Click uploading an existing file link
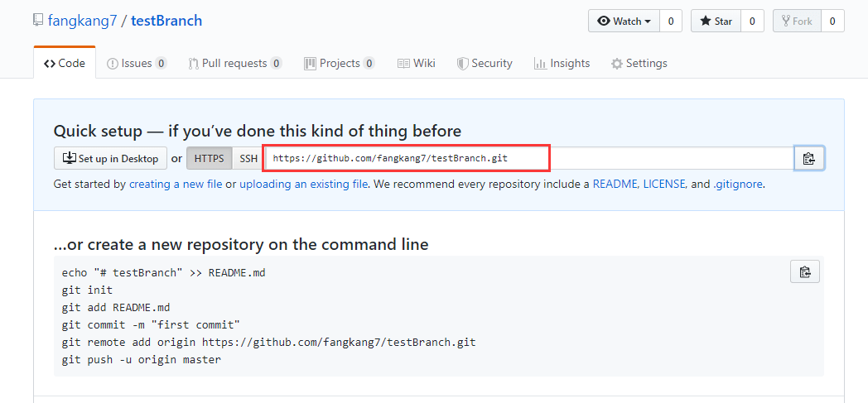The height and width of the screenshot is (403, 868). 303,184
